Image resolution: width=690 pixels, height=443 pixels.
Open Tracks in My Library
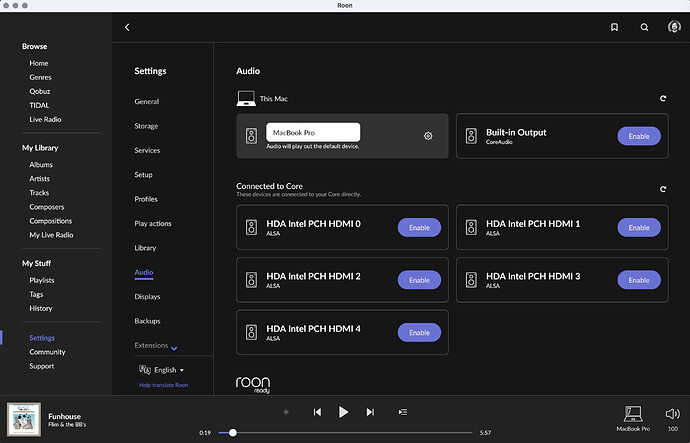tap(39, 193)
